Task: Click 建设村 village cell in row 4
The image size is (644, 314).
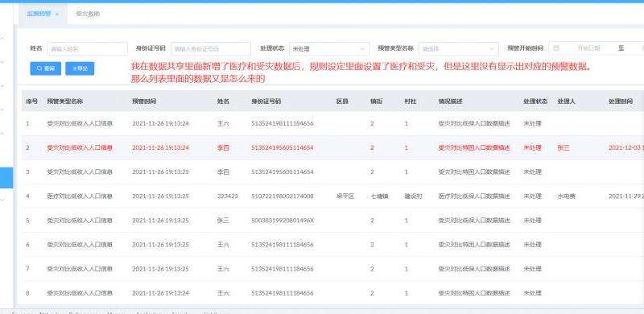Action: point(413,196)
